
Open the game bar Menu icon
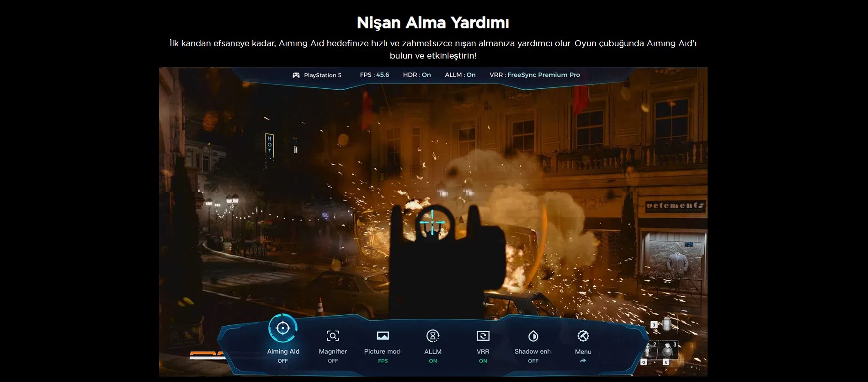point(583,336)
